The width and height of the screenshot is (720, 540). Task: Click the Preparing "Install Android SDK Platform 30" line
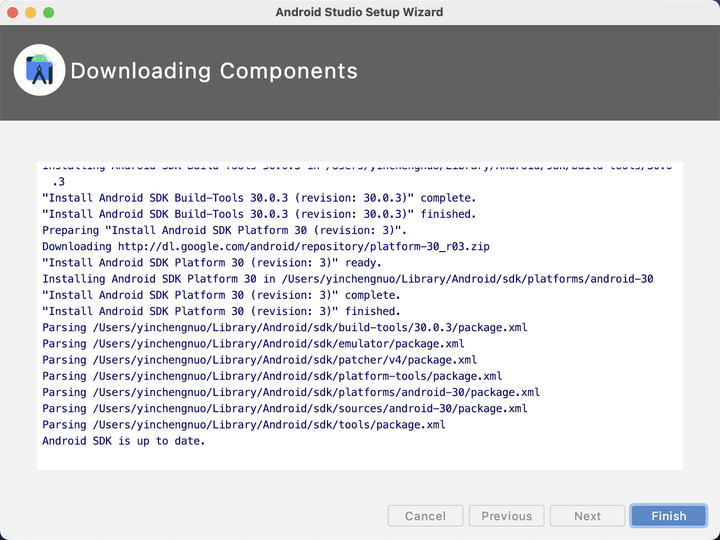pos(225,230)
